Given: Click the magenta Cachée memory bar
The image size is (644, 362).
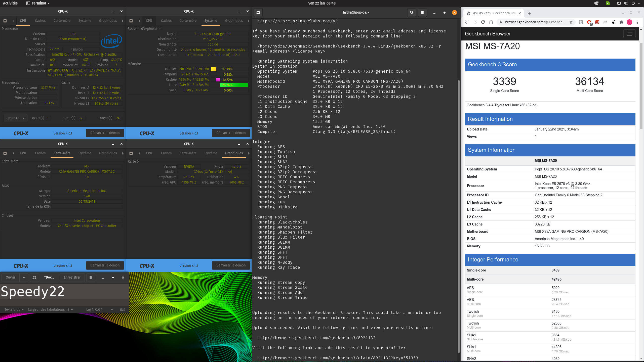Looking at the screenshot, I should tap(218, 80).
